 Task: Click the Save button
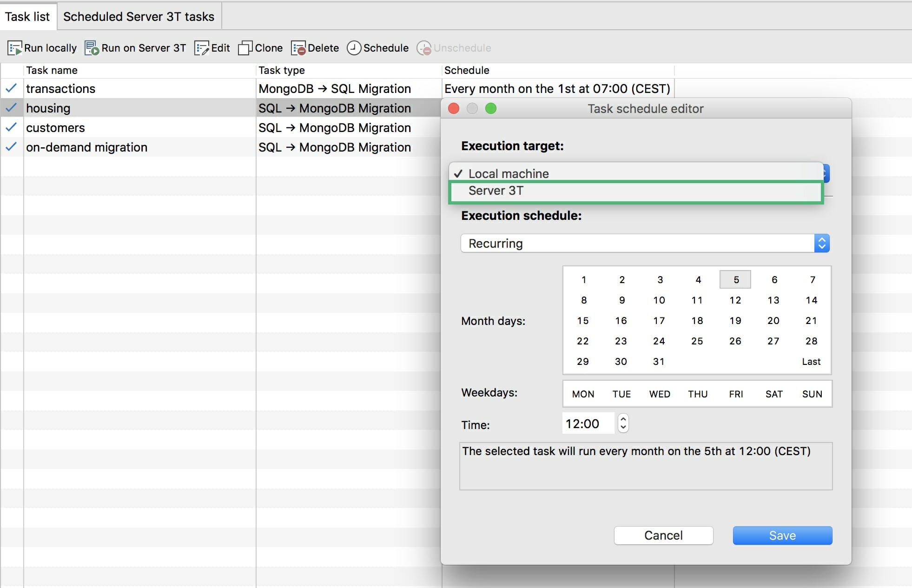coord(781,535)
